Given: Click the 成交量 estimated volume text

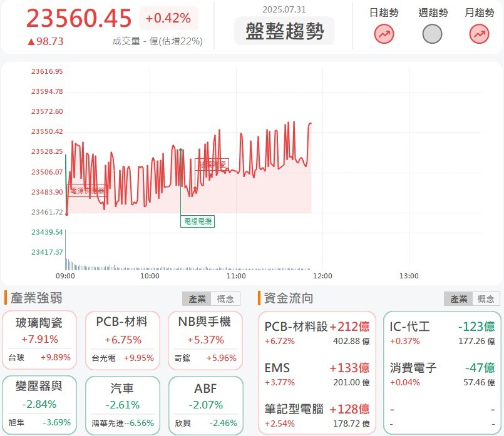Looking at the screenshot, I should [157, 41].
